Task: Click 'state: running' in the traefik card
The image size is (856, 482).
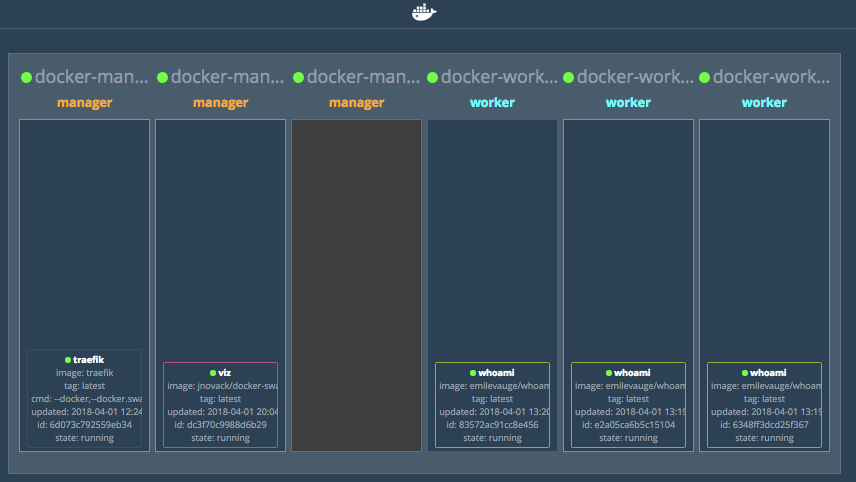Action: (85, 438)
